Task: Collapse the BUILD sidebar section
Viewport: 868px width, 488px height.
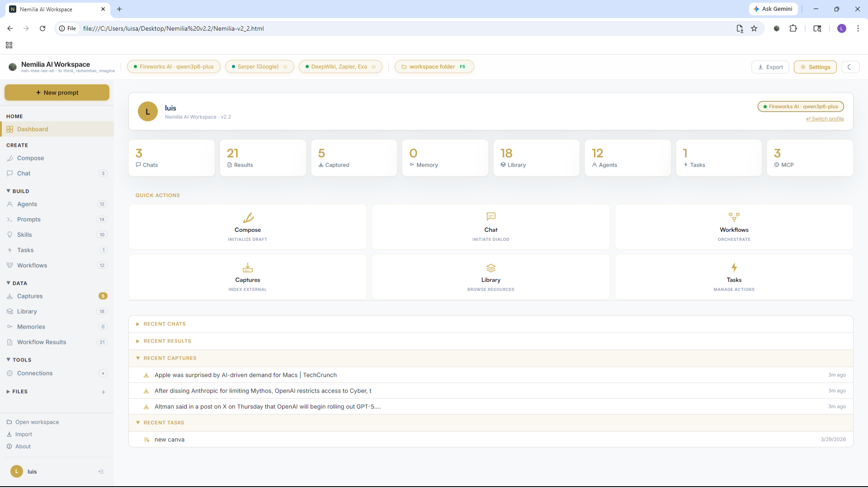Action: [18, 191]
